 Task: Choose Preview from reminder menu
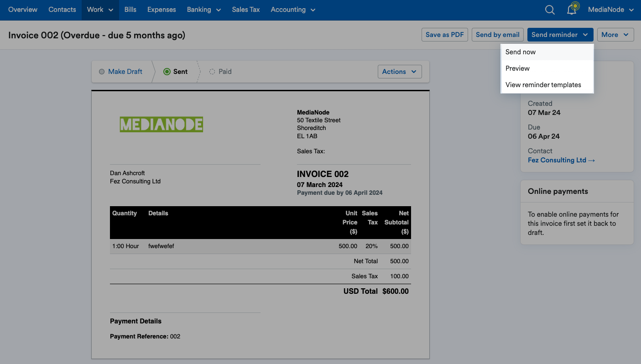[547, 68]
